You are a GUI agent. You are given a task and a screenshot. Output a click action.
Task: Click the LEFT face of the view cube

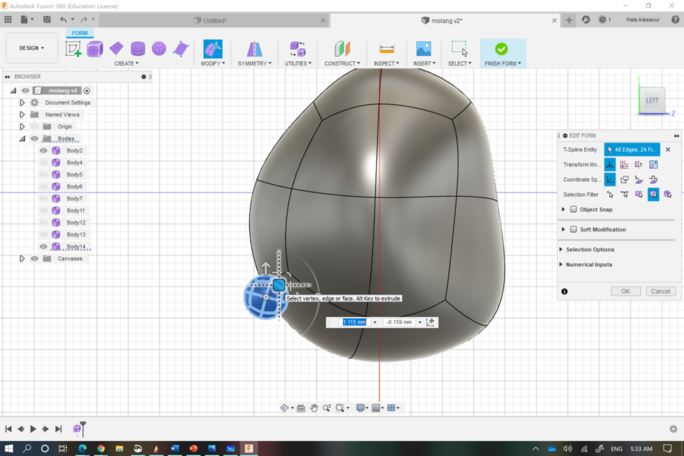pyautogui.click(x=652, y=100)
